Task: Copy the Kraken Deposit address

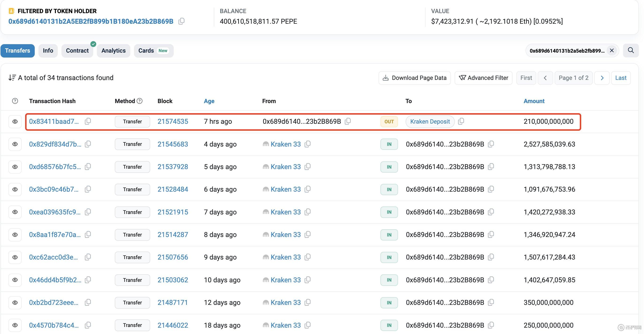Action: coord(461,121)
